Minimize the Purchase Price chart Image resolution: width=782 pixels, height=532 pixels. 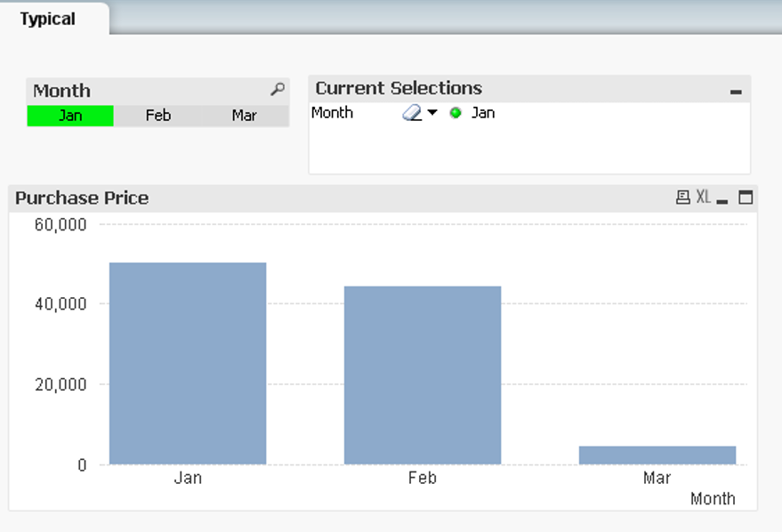click(722, 199)
